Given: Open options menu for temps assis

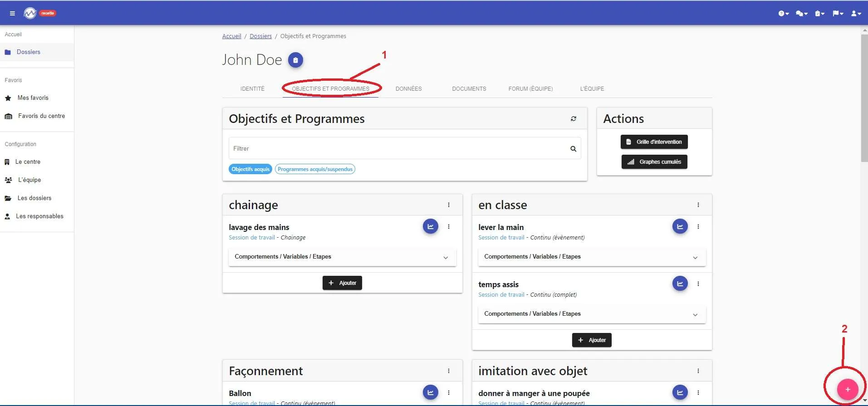Looking at the screenshot, I should tap(698, 284).
